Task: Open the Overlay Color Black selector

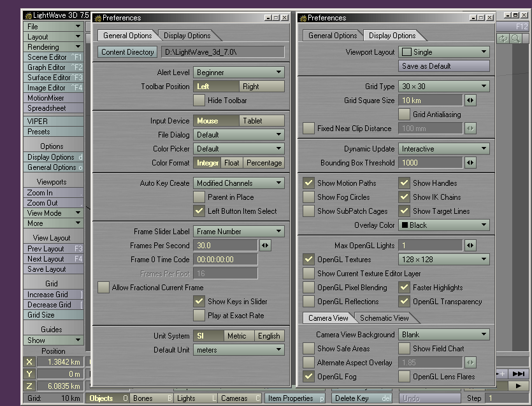Action: pos(444,225)
